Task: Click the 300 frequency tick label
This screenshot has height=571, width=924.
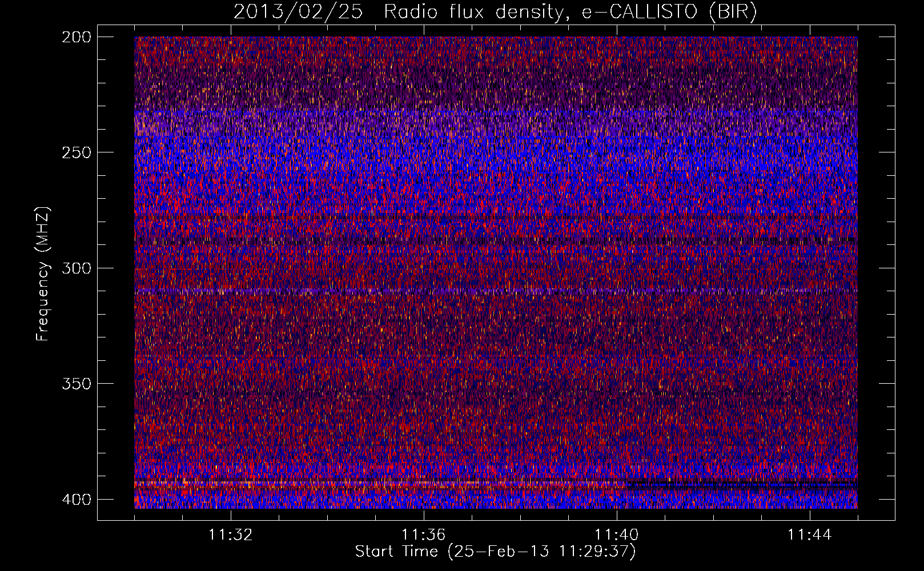Action: pyautogui.click(x=76, y=268)
